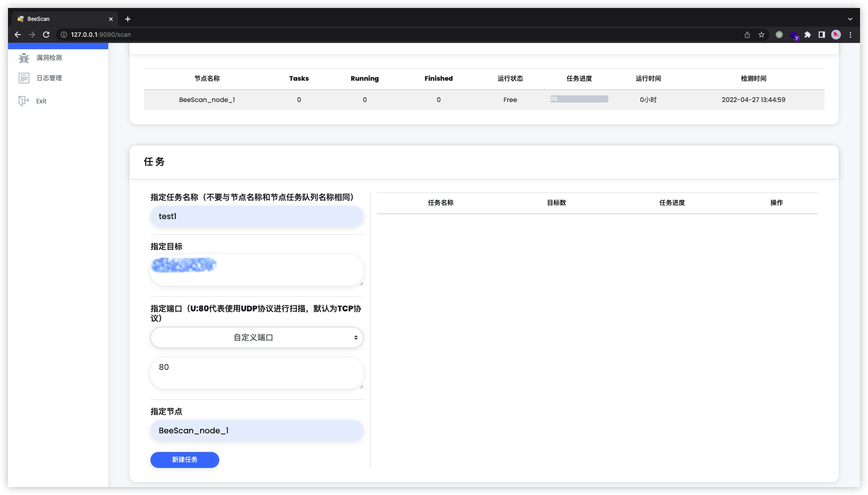868x495 pixels.
Task: Open 漏洞检测 sidebar menu item
Action: point(49,58)
